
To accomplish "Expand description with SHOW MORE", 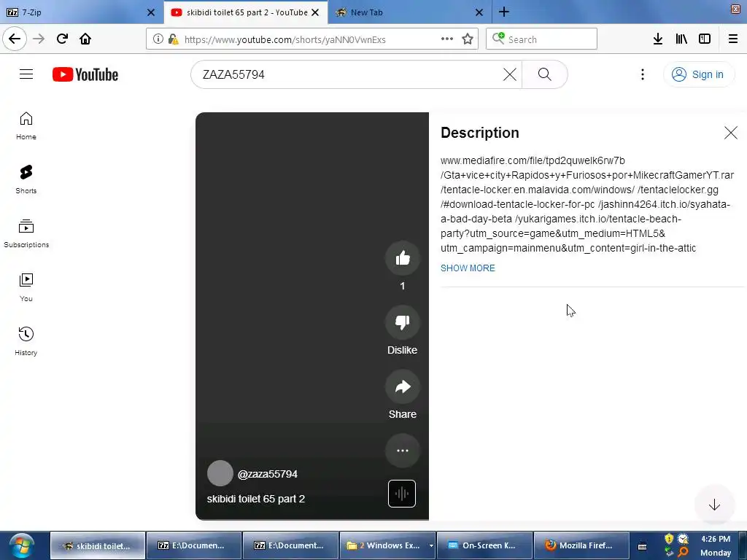I will coord(468,268).
